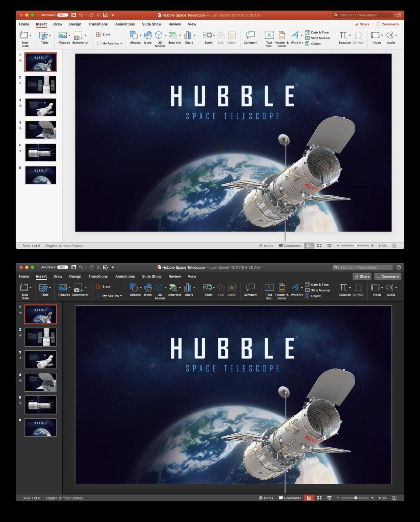Expand the My Add-ins dropdown in the light window
Viewport: 420px width, 522px height.
(x=121, y=44)
